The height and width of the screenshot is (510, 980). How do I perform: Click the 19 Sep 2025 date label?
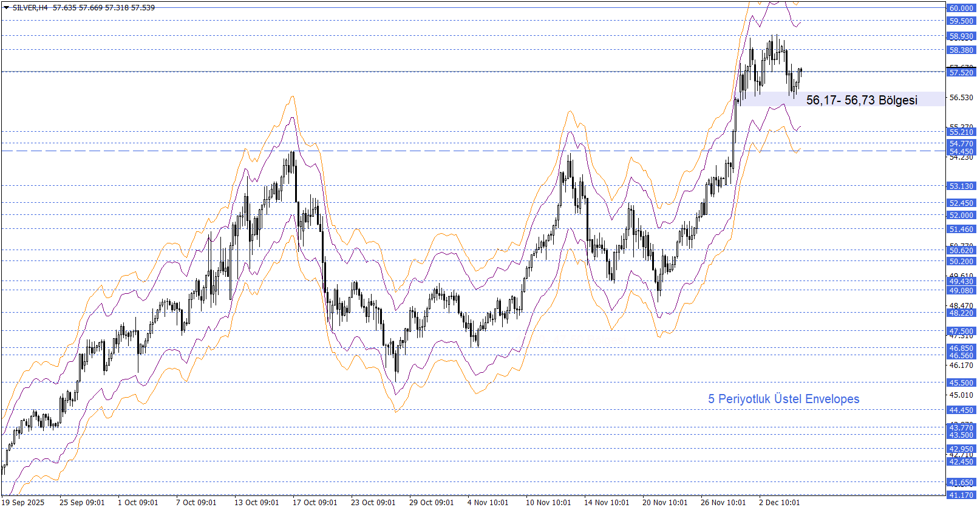click(23, 502)
